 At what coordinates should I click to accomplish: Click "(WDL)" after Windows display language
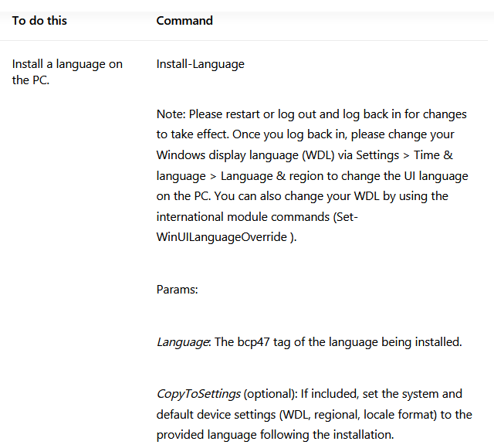point(318,155)
